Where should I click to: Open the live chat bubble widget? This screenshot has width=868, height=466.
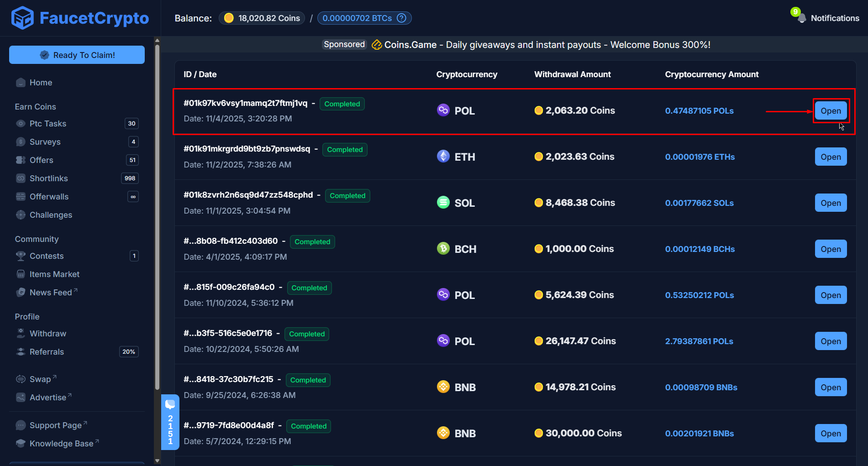(x=170, y=404)
